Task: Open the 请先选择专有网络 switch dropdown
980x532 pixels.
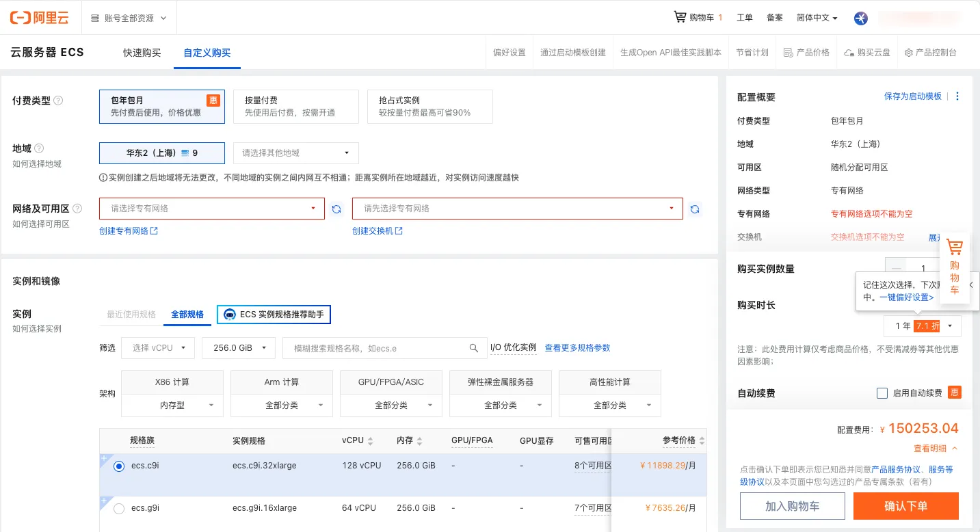Action: [x=518, y=209]
